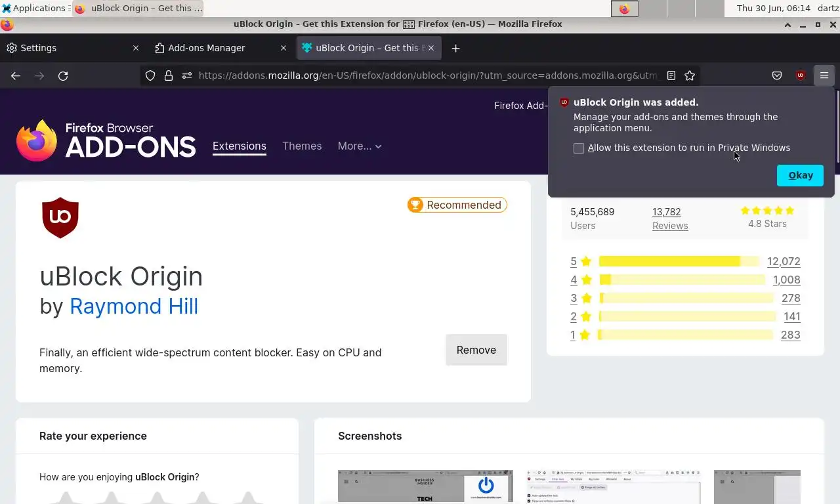Close the uBlock Origin tab

click(x=431, y=48)
